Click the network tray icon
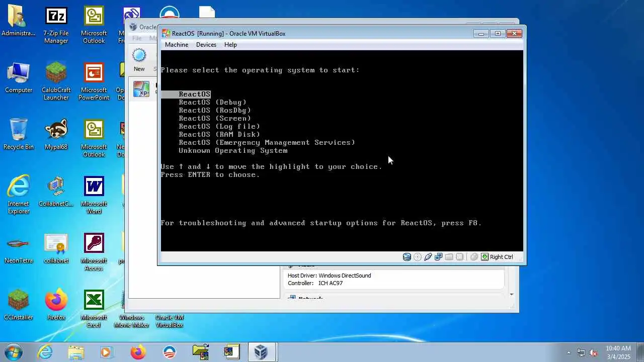 [x=581, y=352]
